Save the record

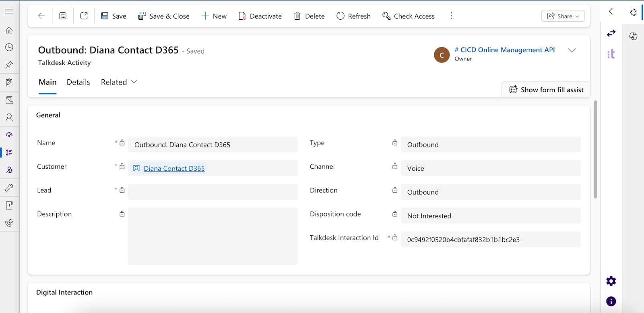tap(114, 16)
